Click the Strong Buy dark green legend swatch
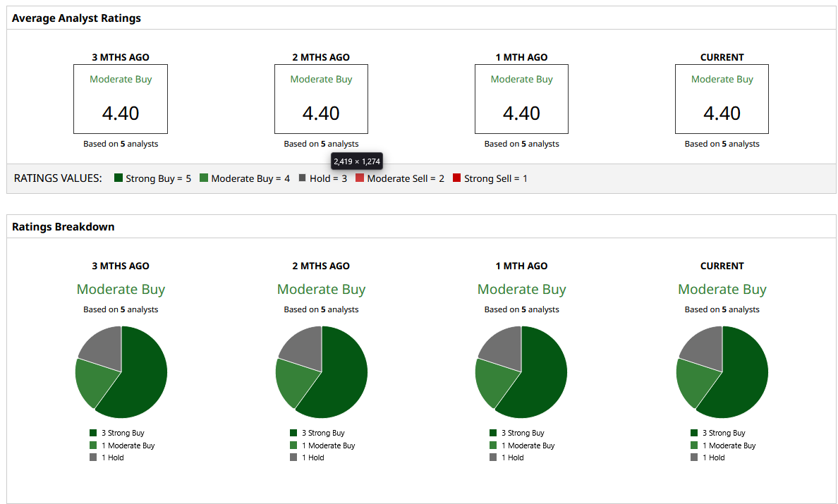The image size is (838, 504). pos(119,178)
